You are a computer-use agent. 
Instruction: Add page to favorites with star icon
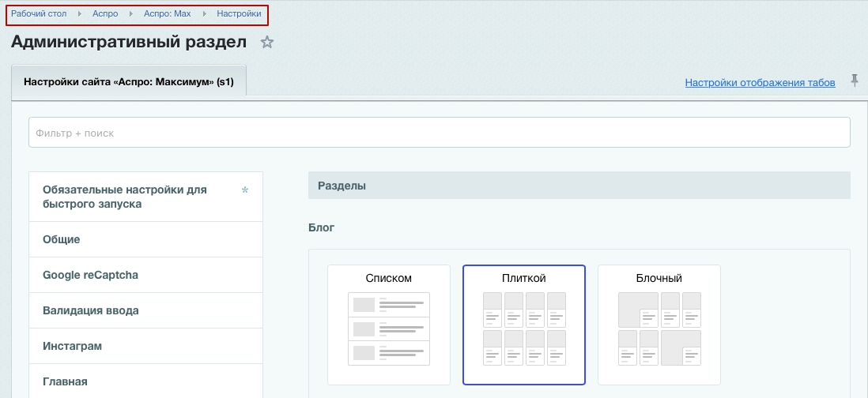tap(267, 43)
